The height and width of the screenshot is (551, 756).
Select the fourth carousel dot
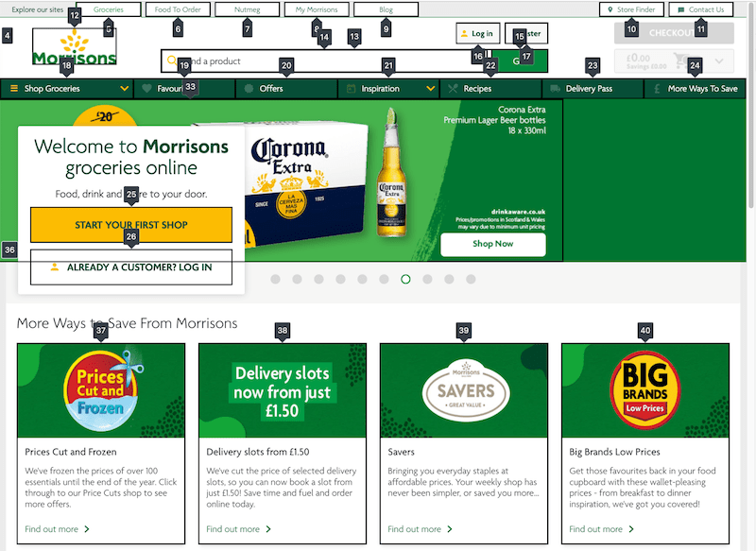340,279
